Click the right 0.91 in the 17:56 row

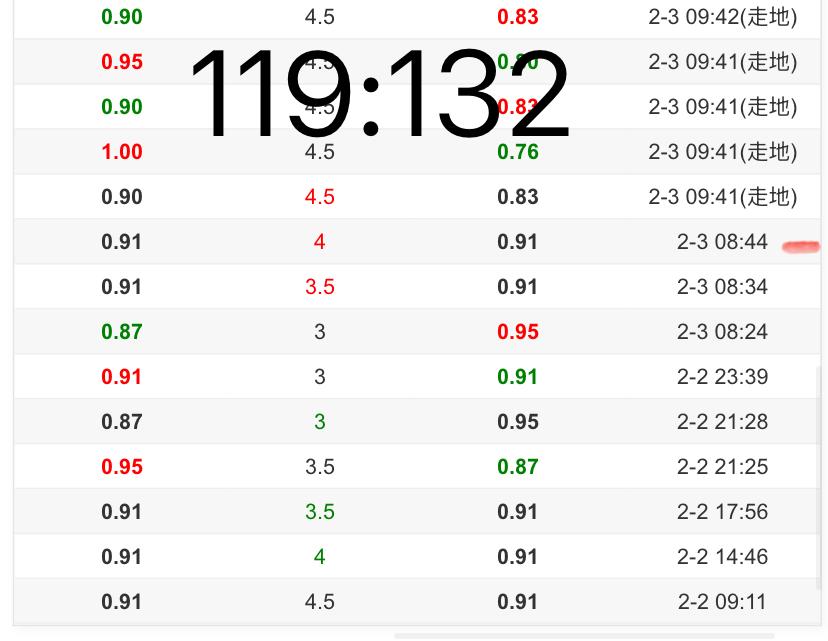click(x=518, y=512)
